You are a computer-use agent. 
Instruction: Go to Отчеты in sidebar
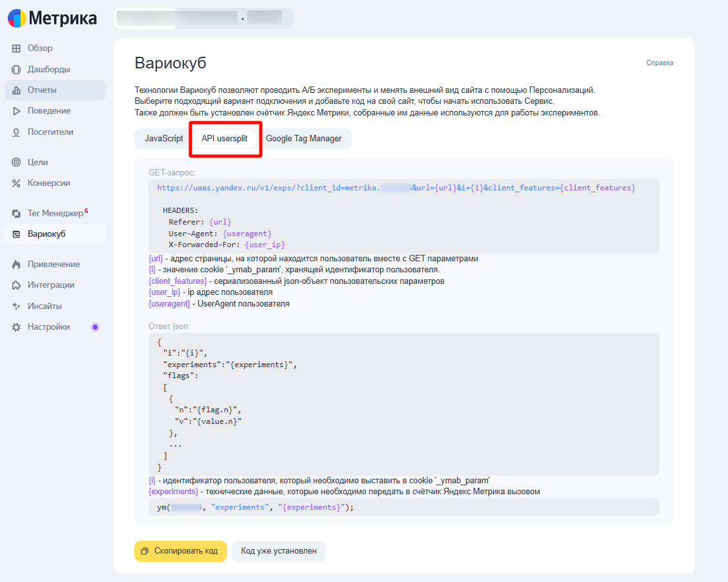(x=56, y=90)
